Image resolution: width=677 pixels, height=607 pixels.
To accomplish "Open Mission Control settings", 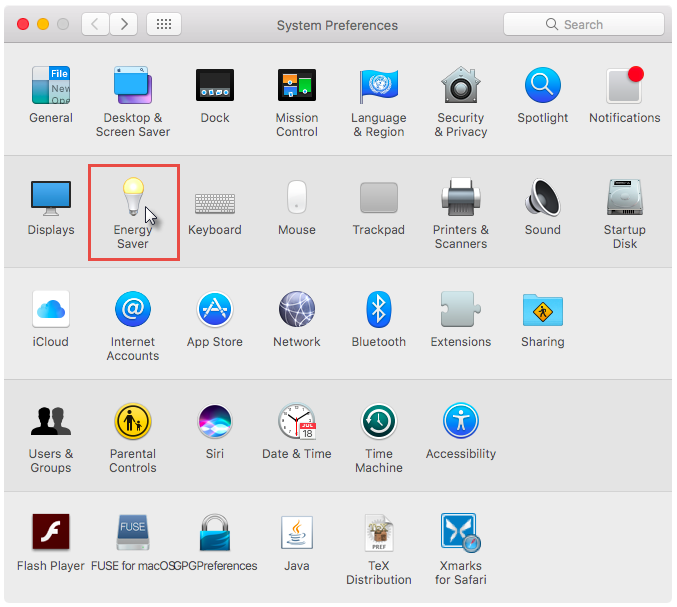I will (x=297, y=86).
